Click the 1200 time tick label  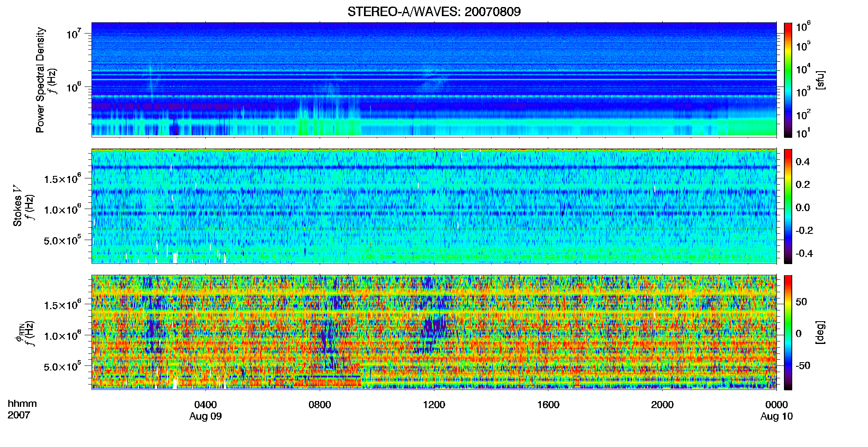434,405
